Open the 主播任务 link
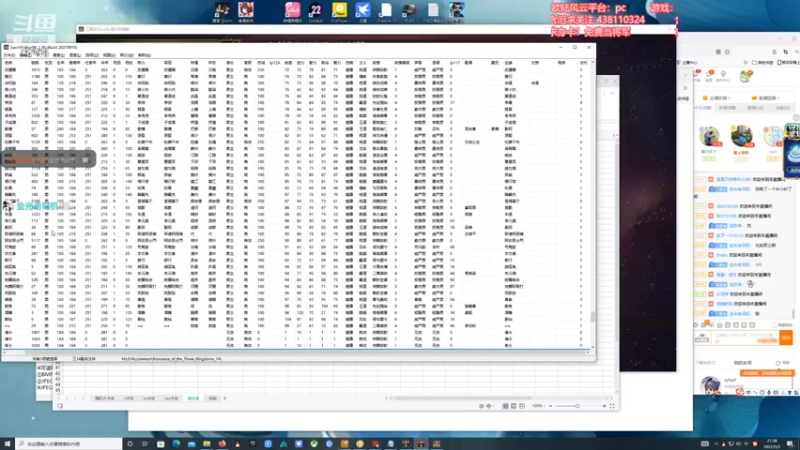This screenshot has height=450, width=800. pos(717,98)
